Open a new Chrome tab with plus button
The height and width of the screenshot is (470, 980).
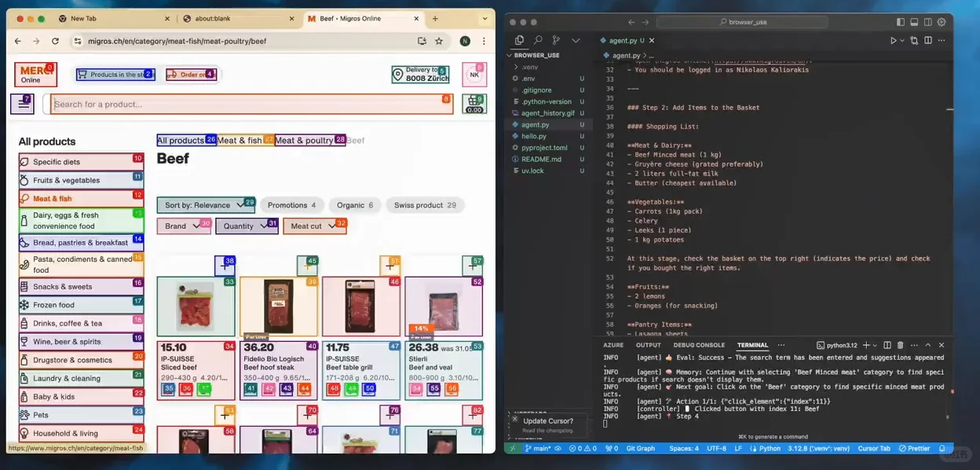coord(435,18)
